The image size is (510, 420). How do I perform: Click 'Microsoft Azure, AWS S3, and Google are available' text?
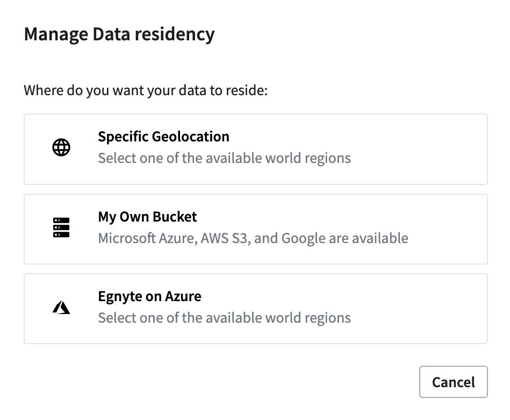tap(253, 238)
